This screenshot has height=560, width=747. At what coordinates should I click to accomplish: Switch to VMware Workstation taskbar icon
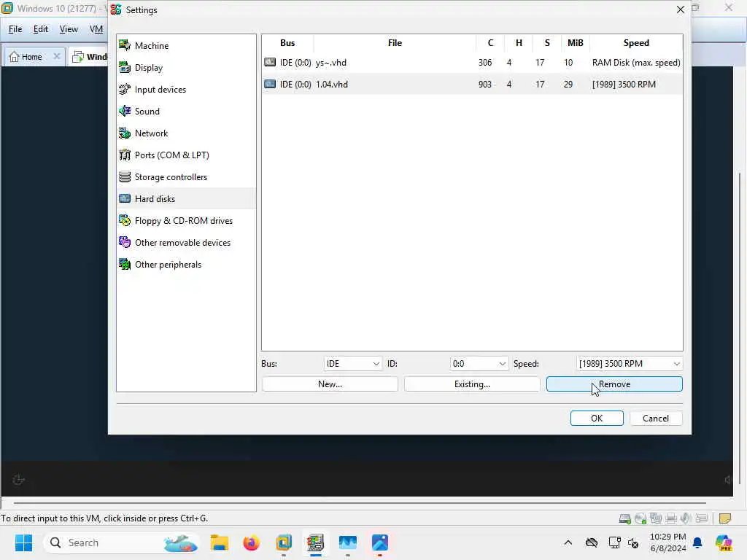pyautogui.click(x=284, y=542)
